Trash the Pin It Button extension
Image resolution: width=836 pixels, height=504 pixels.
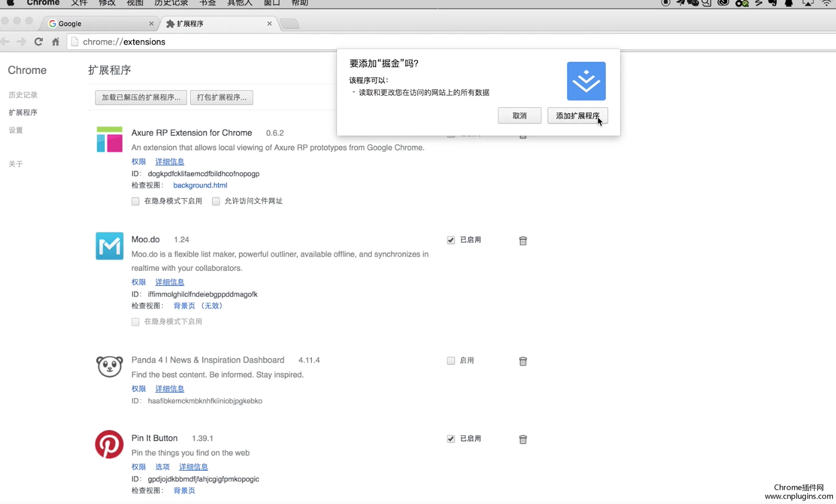coord(523,439)
